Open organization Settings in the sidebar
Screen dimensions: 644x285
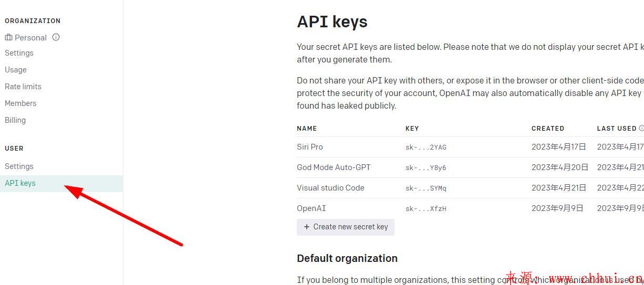tap(19, 53)
